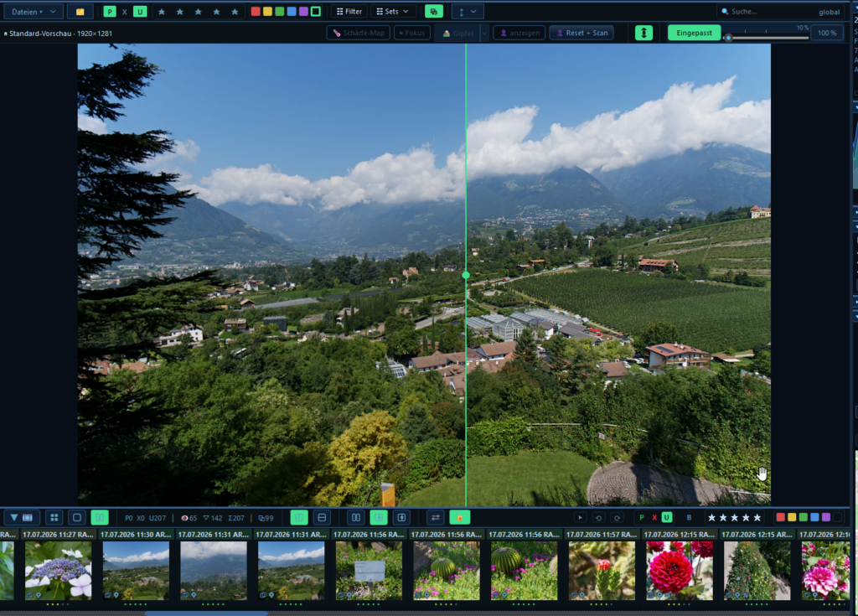Open the Filter menu
This screenshot has width=858, height=616.
tap(349, 12)
